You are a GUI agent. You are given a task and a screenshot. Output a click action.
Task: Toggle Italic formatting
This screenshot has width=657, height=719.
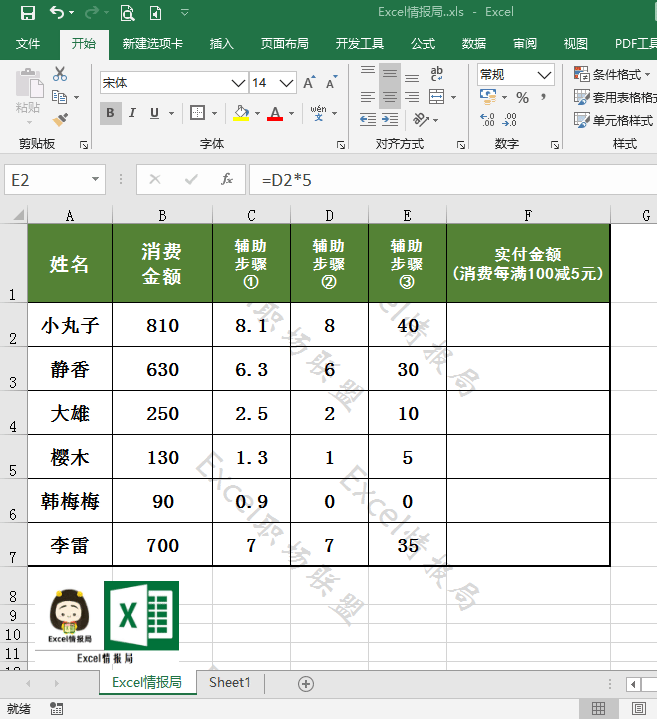tap(132, 113)
